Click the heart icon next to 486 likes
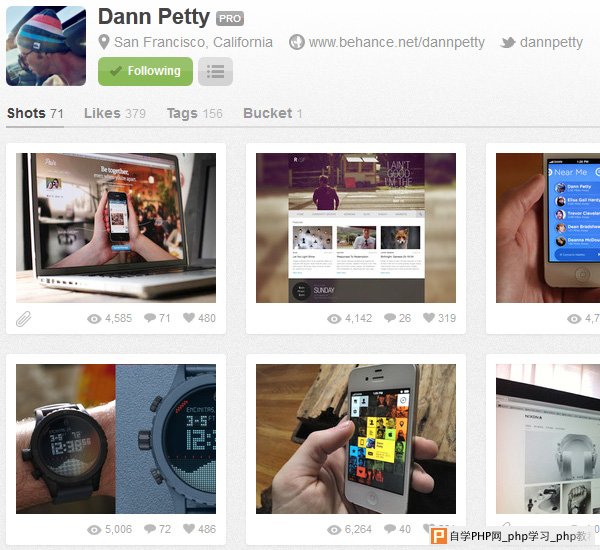This screenshot has height=550, width=600. coord(189,529)
